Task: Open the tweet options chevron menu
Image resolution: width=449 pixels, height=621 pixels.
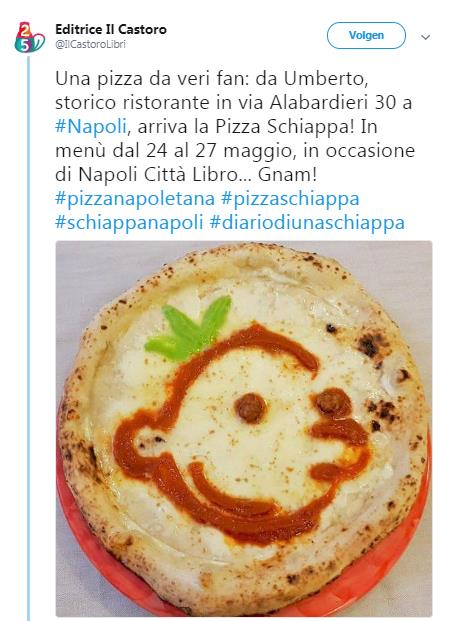Action: [426, 37]
